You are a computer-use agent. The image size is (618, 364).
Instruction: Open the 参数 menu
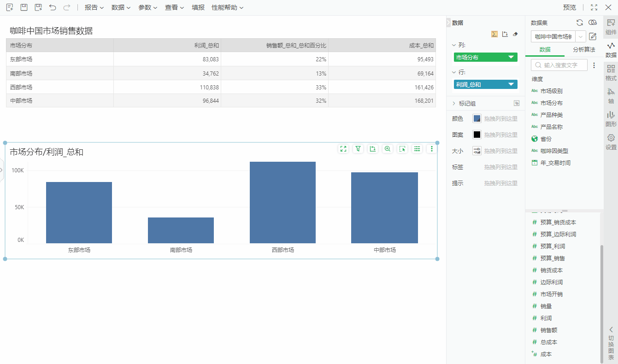[x=147, y=7]
